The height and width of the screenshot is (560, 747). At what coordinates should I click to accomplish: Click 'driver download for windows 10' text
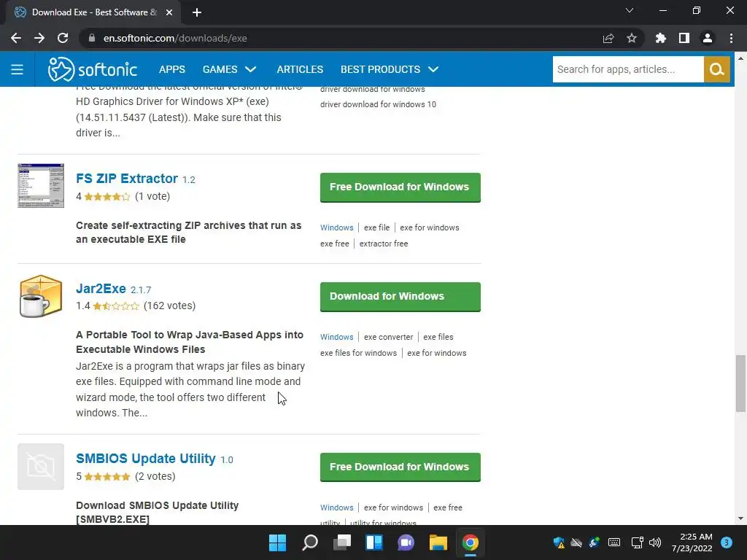378,104
